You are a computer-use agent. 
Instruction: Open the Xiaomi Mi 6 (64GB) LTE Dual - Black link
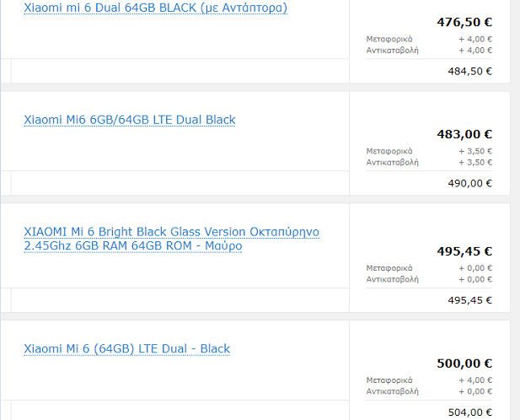126,349
